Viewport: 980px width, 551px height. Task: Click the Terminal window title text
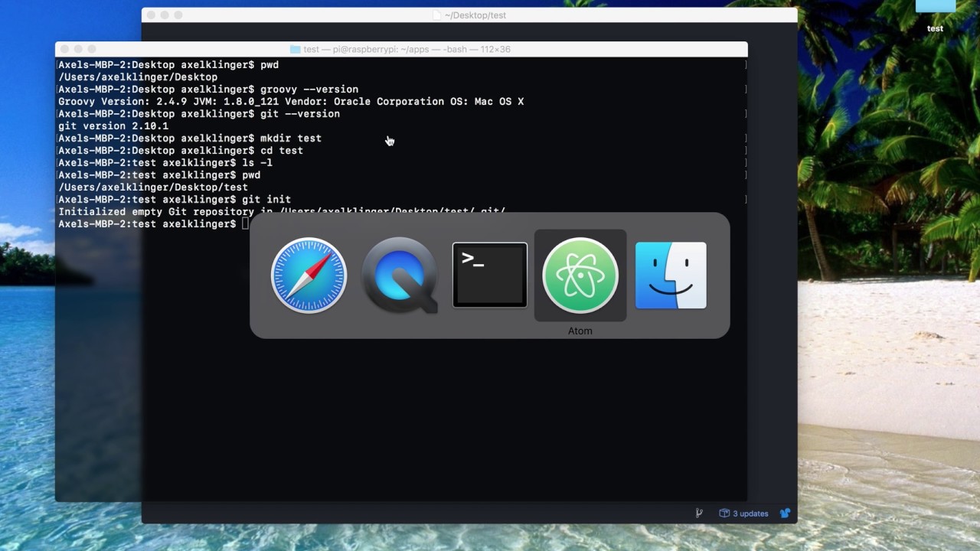[x=407, y=49]
